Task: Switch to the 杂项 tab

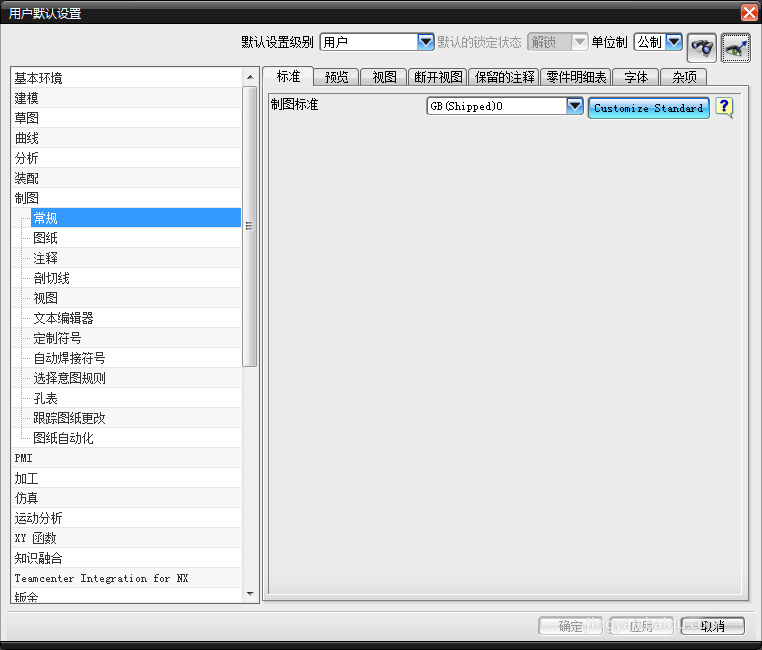Action: pyautogui.click(x=684, y=77)
